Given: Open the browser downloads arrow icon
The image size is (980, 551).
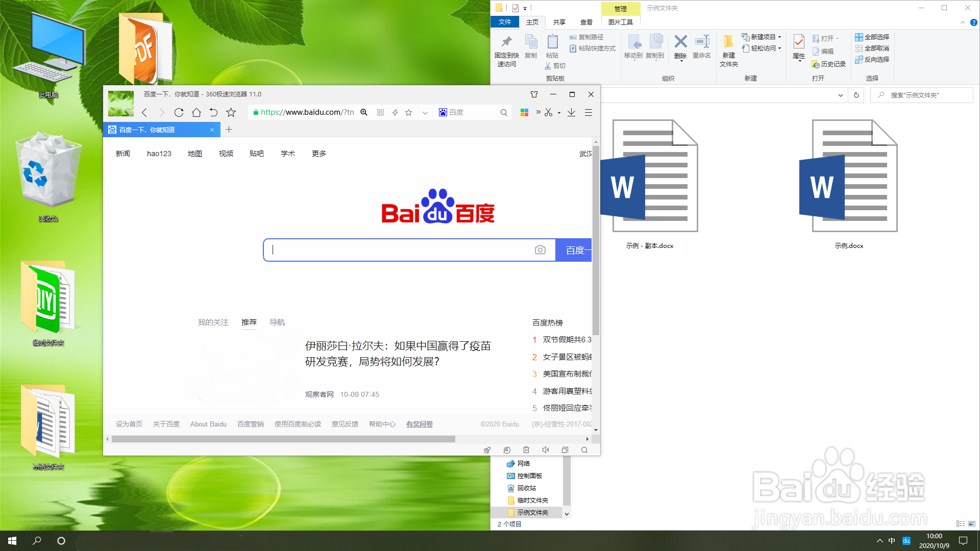Looking at the screenshot, I should click(x=571, y=112).
